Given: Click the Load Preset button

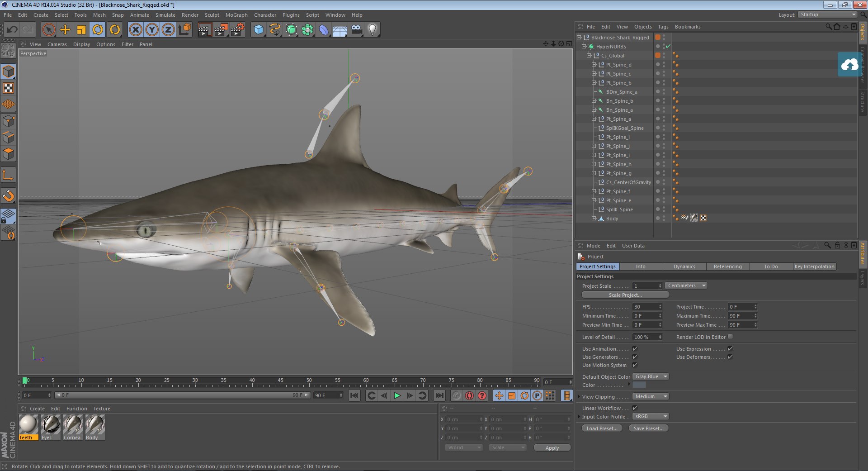Looking at the screenshot, I should [602, 428].
